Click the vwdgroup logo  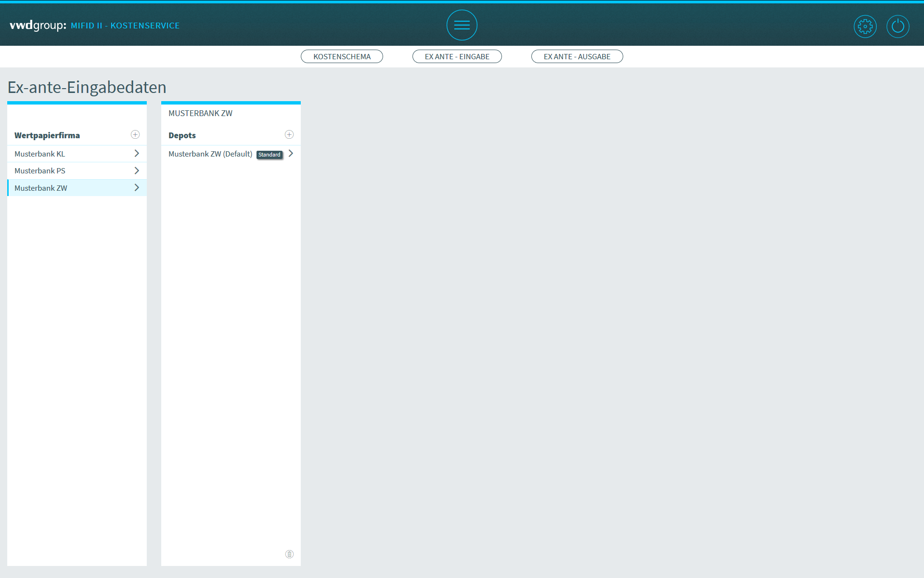[38, 25]
